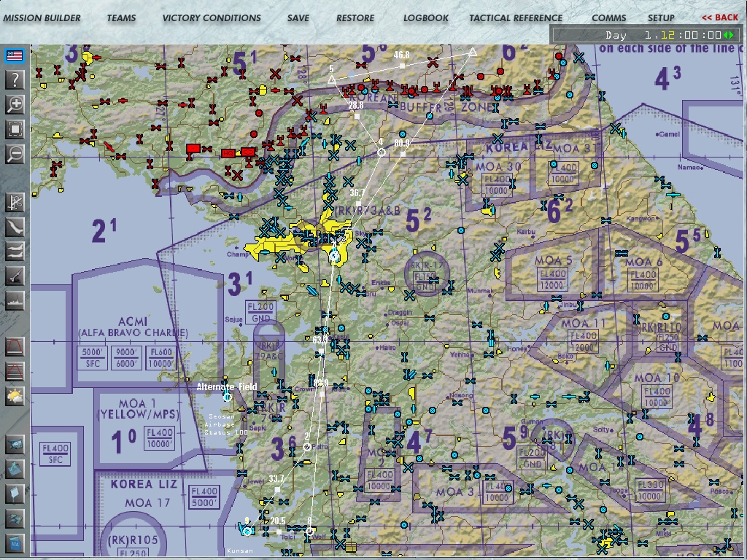Viewport: 747px width, 560px height.
Task: Click the bottom blue ATO book icon
Action: 15,542
